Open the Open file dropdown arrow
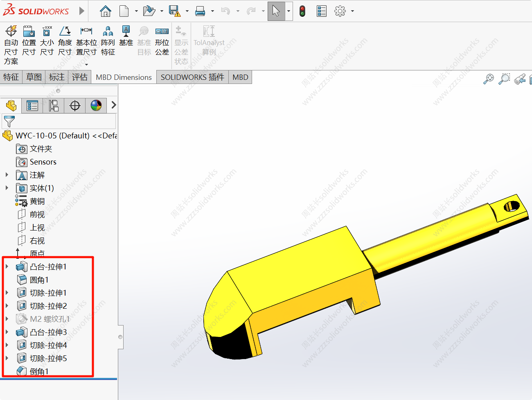Viewport: 532px width, 400px height. pyautogui.click(x=162, y=11)
